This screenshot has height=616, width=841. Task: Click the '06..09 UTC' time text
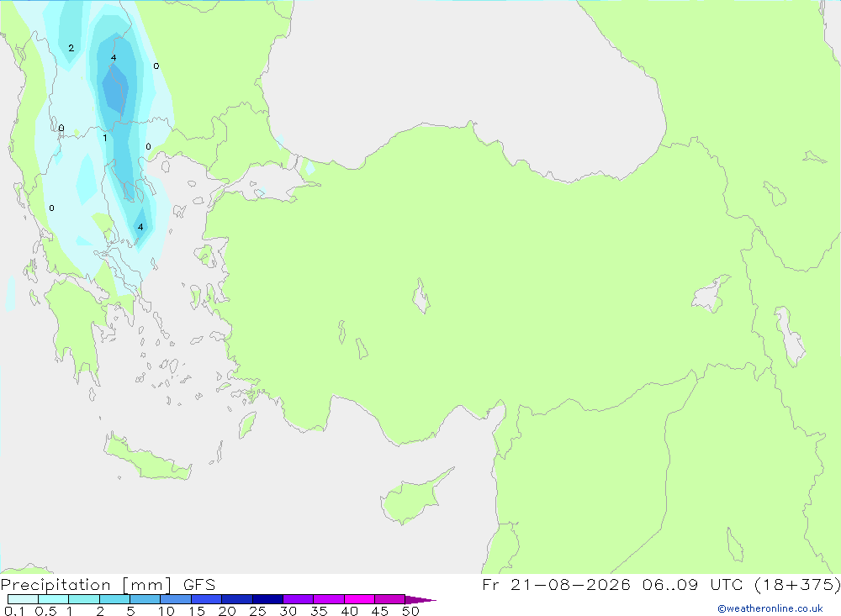[692, 585]
